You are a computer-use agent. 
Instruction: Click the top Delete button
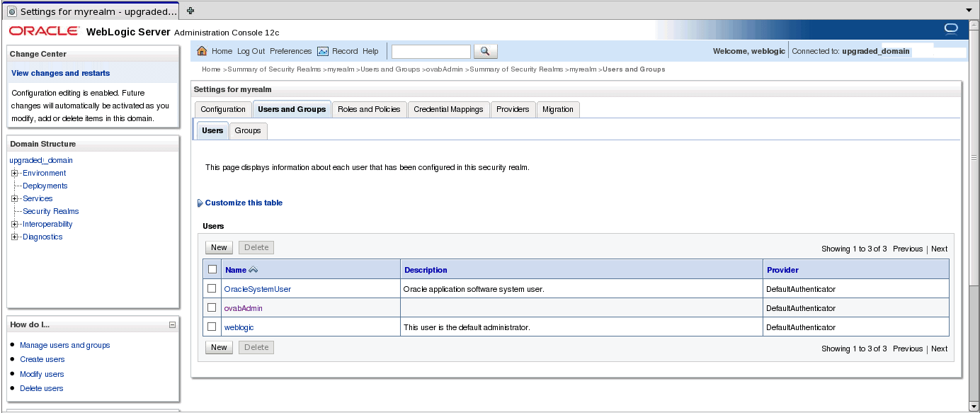256,247
